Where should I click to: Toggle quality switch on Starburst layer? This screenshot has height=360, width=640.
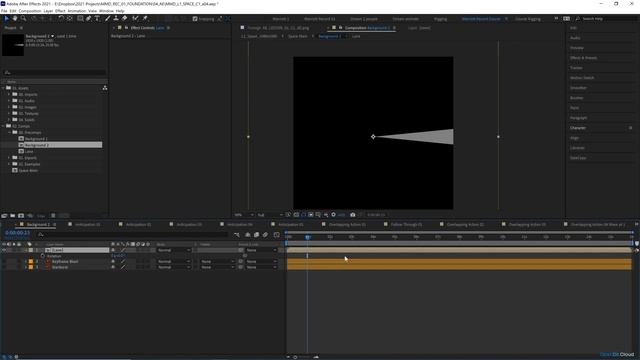pos(123,267)
